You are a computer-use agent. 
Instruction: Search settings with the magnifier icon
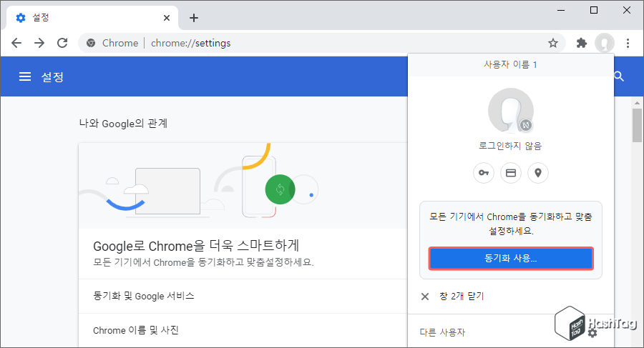point(619,76)
